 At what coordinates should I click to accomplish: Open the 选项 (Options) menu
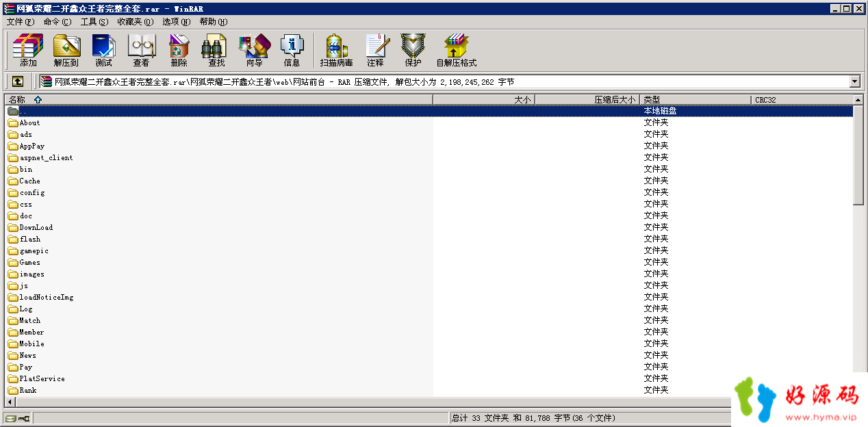[x=177, y=22]
